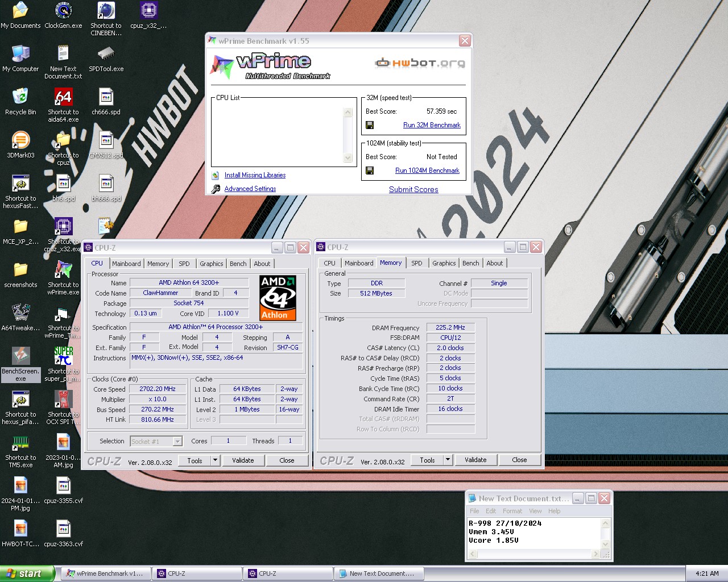Launch Shortcut to aida64.exe icon
The height and width of the screenshot is (582, 728).
tap(63, 105)
